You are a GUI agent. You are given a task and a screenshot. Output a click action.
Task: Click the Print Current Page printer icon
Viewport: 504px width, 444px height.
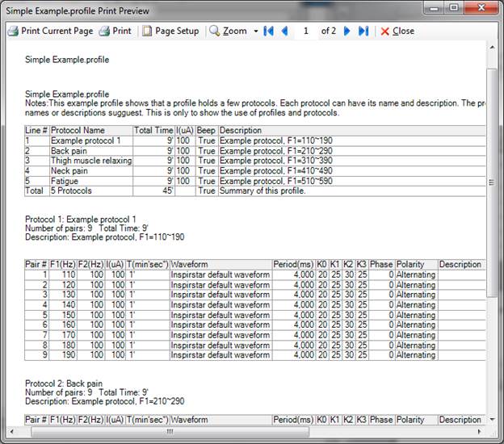[x=13, y=31]
